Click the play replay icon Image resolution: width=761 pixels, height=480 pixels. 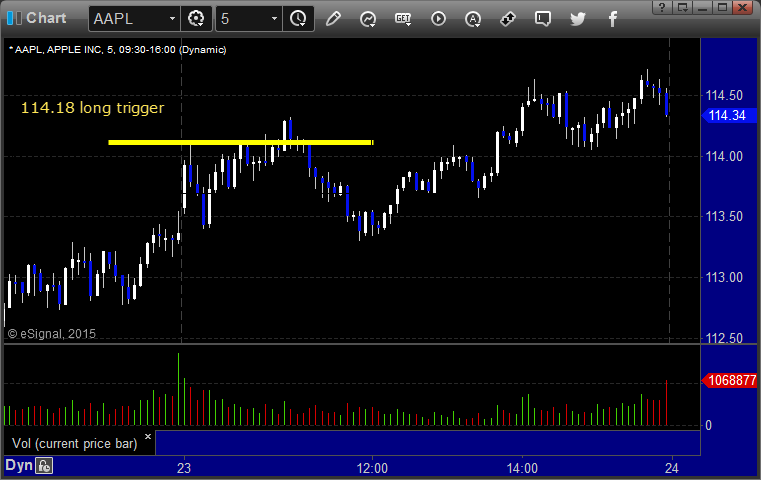coord(438,19)
